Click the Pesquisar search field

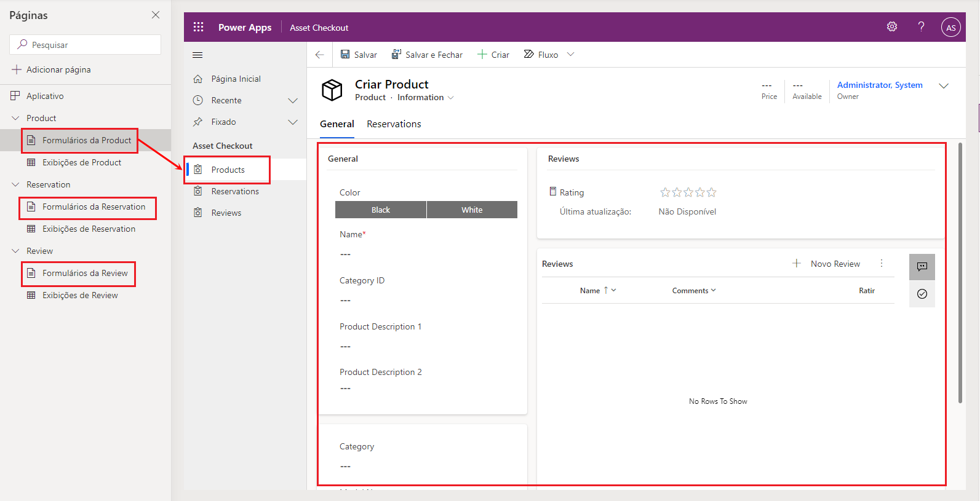pyautogui.click(x=86, y=45)
